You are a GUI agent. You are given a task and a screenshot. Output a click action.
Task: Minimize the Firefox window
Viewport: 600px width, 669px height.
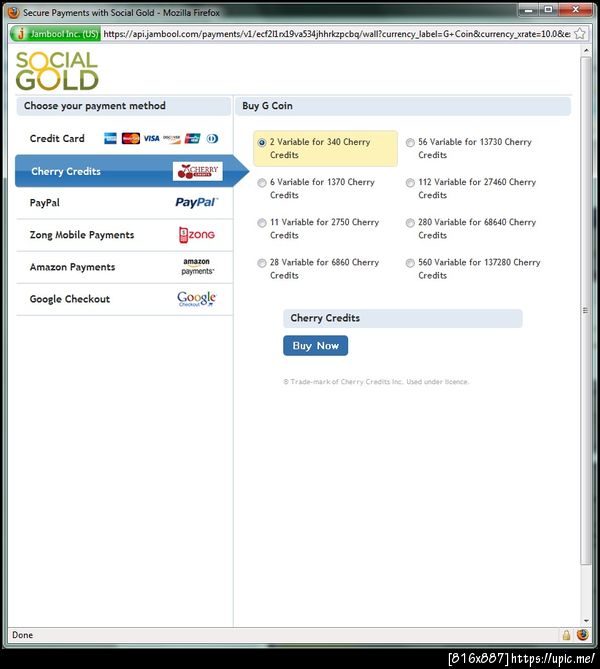pyautogui.click(x=528, y=9)
